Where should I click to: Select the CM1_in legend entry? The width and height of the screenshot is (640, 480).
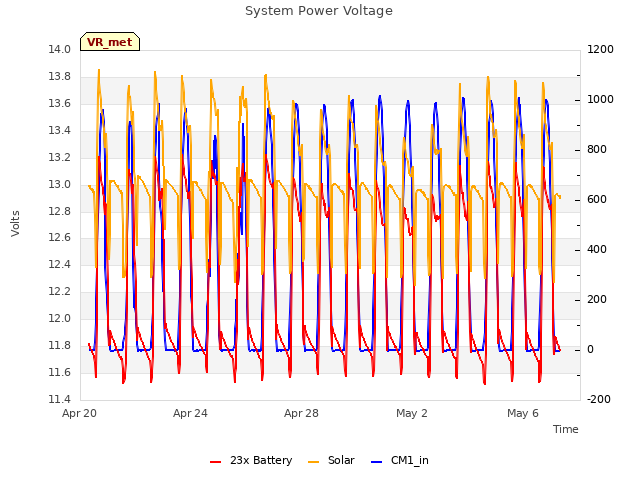[400, 460]
